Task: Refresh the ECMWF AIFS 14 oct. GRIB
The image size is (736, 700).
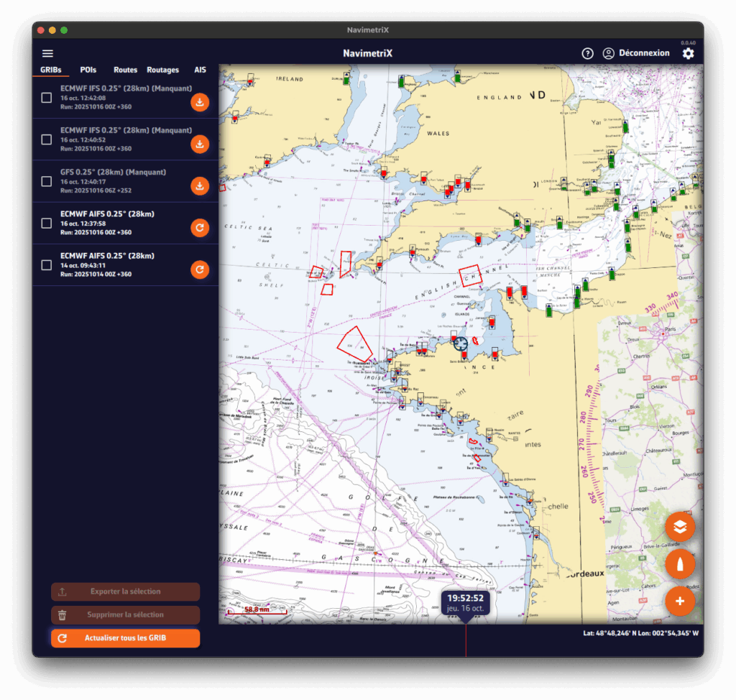Action: pyautogui.click(x=200, y=270)
